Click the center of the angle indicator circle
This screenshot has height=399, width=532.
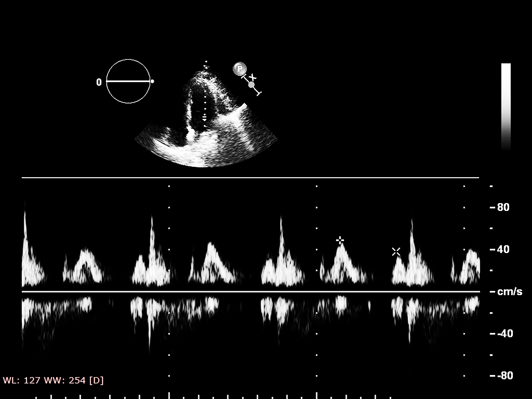tap(128, 81)
